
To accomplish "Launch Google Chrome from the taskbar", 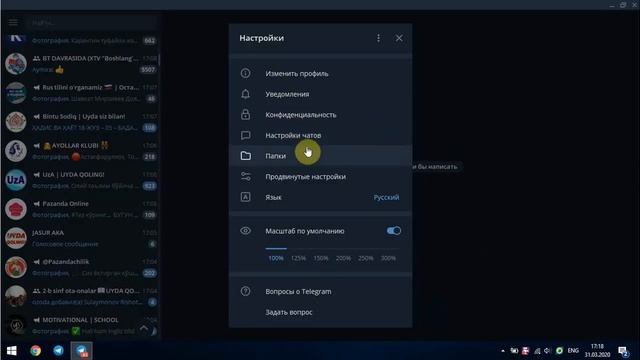I will pyautogui.click(x=36, y=351).
